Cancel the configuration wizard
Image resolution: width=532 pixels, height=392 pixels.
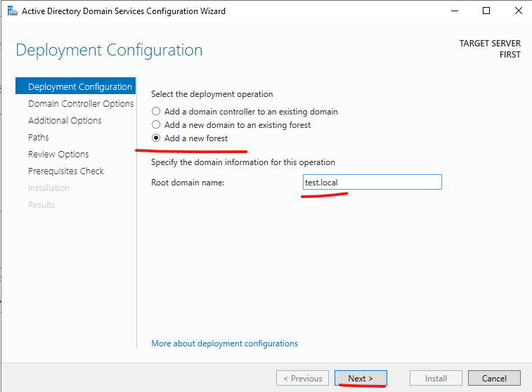tap(494, 378)
